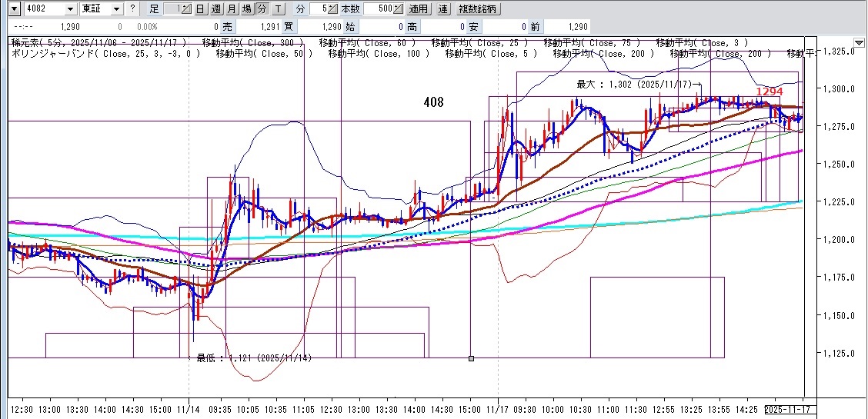Click the 移動平均( Close, 100 ) legend text
Image resolution: width=868 pixels, height=419 pixels.
pos(379,54)
